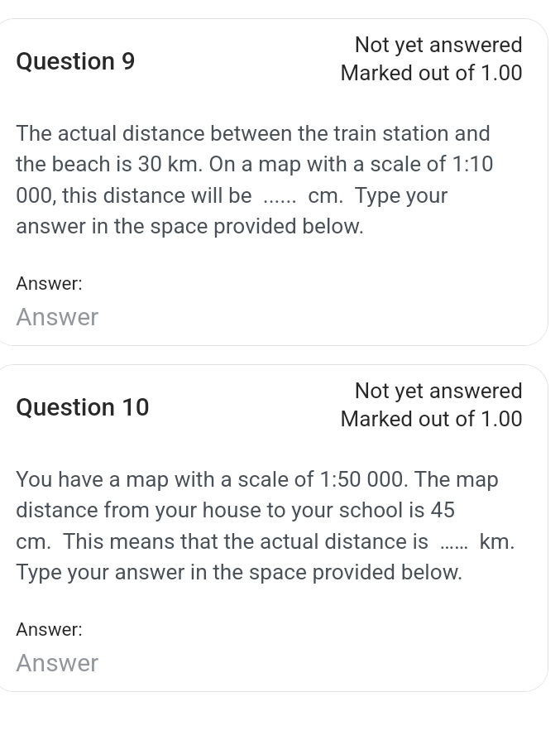Click the 'Not yet answered' status for Question 9
The image size is (560, 745).
[x=438, y=45]
